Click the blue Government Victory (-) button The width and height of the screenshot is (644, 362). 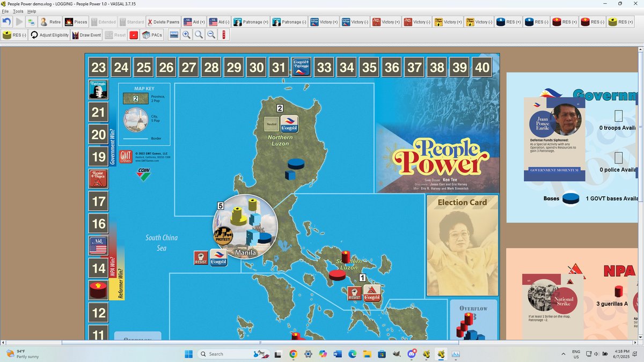(355, 22)
